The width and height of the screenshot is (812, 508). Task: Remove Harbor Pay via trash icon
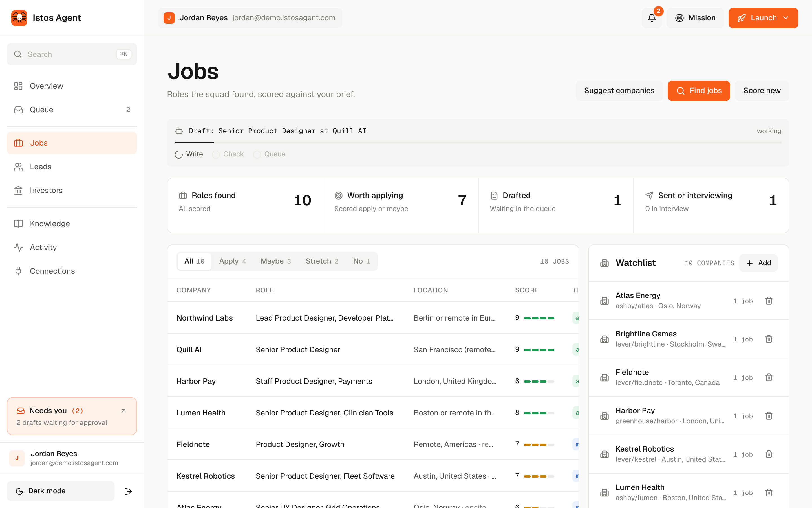pyautogui.click(x=769, y=416)
